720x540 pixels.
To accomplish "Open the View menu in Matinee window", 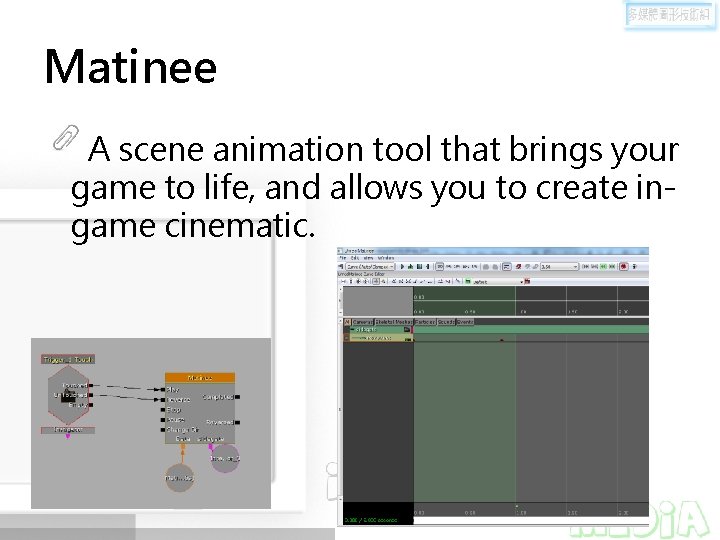I will click(x=368, y=258).
